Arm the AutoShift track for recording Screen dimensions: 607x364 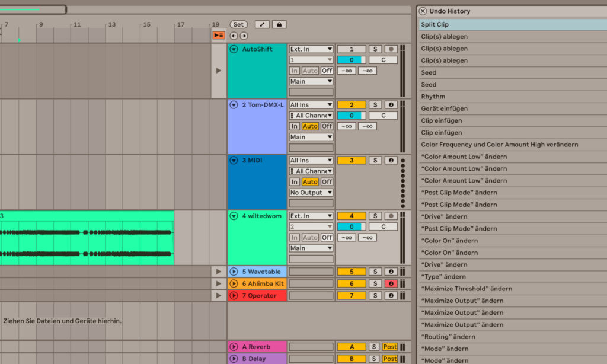pos(391,49)
